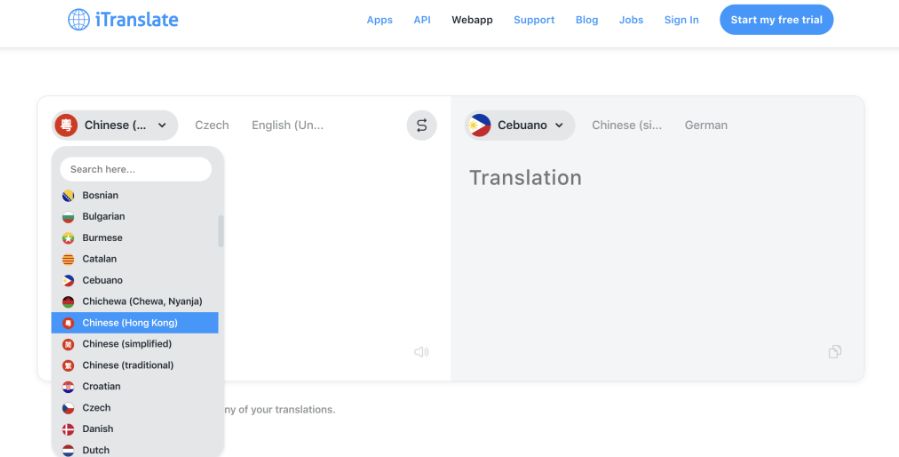Click the Chinese (traditional) list icon
The width and height of the screenshot is (899, 457).
click(x=68, y=365)
